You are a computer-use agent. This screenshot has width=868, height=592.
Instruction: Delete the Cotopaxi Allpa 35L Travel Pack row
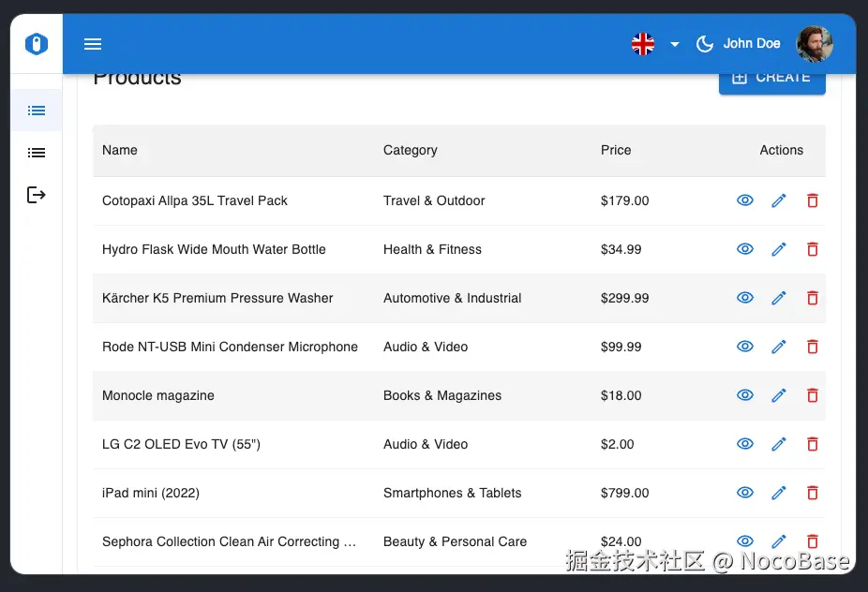pyautogui.click(x=812, y=200)
